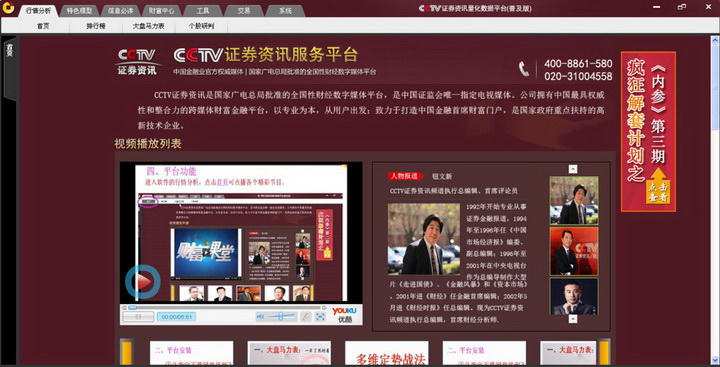Viewport: 720px width, 367px height.
Task: Click the CCTV 证券资讯 logo
Action: pyautogui.click(x=137, y=61)
